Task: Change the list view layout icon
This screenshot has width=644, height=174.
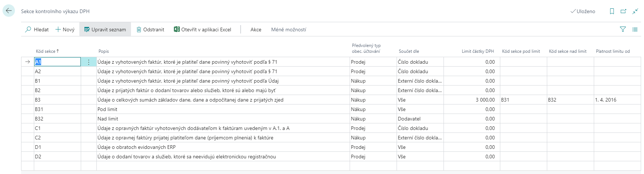Action: pyautogui.click(x=635, y=29)
